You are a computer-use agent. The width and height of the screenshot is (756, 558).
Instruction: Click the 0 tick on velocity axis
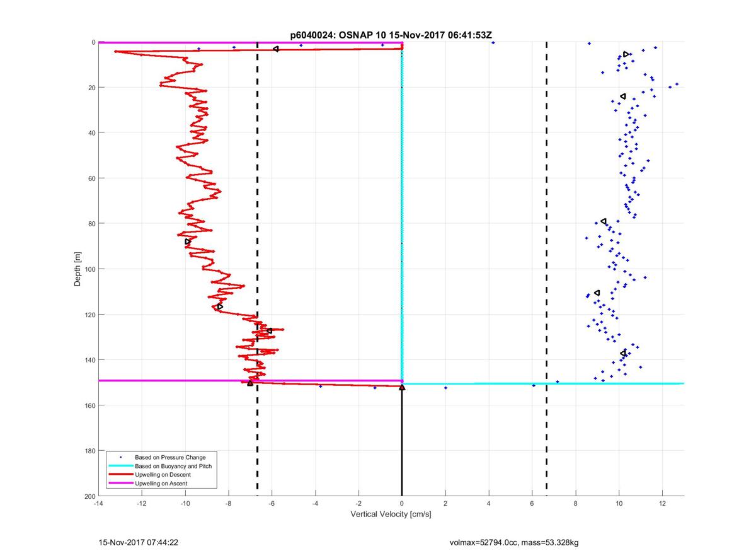[402, 504]
